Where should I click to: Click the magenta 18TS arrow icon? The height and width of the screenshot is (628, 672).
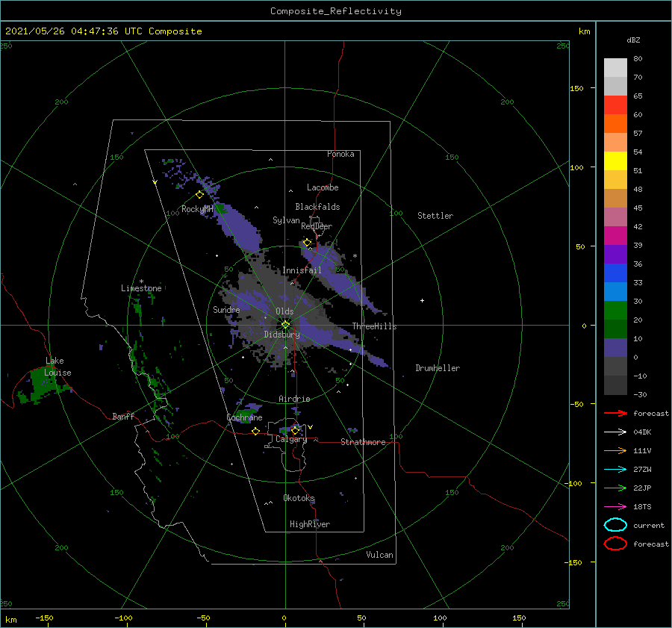tap(615, 507)
